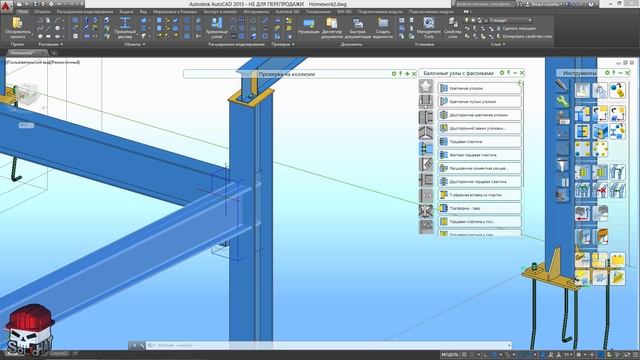Open Management Tools in the ribbon
Viewport: 640px width, 360px height.
pos(429,28)
